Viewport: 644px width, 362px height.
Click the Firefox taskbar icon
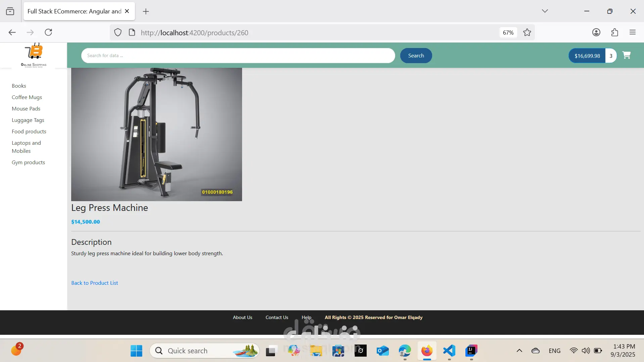pos(427,351)
